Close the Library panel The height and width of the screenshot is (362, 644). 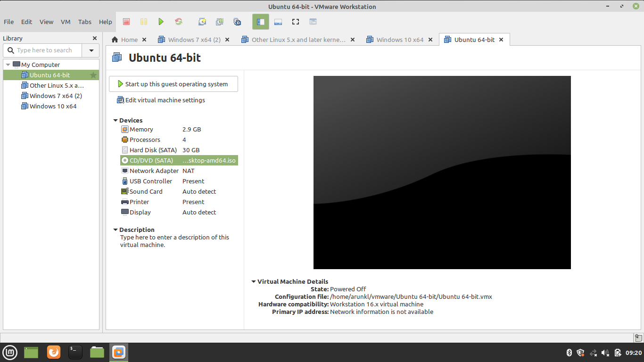click(x=95, y=38)
